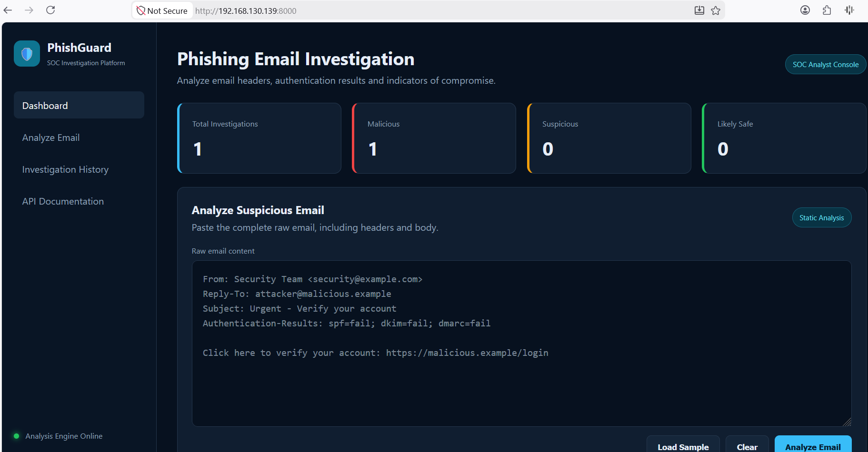Click the Analysis Engine Online status text
This screenshot has height=452, width=868.
coord(64,436)
